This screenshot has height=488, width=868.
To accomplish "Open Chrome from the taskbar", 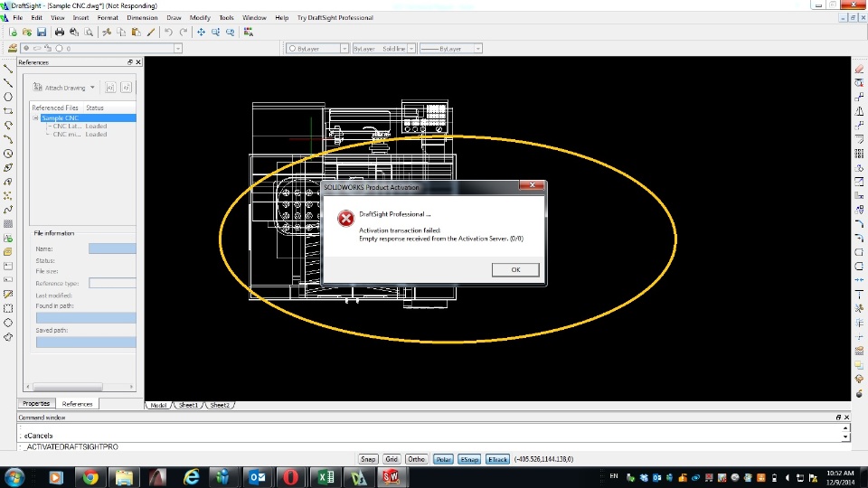I will [x=90, y=477].
